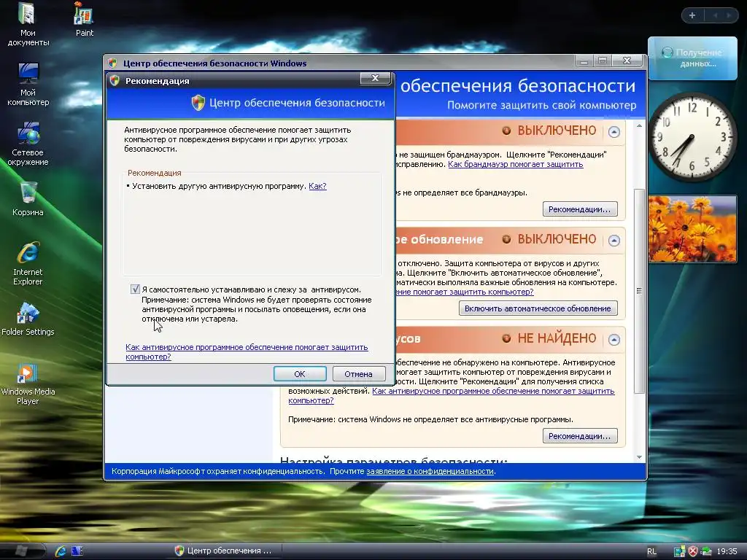Open Как брандмауэр помогает защитить link
This screenshot has width=747, height=560.
pos(516,164)
